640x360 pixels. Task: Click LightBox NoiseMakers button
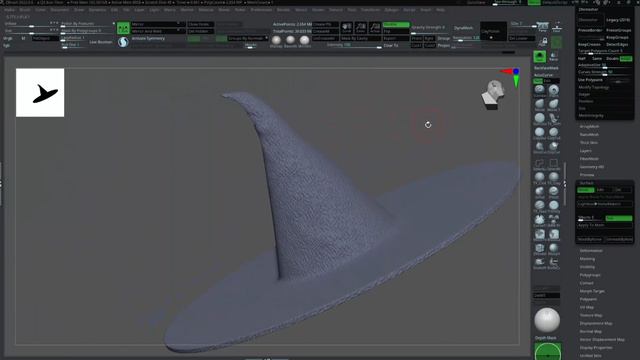[x=604, y=204]
